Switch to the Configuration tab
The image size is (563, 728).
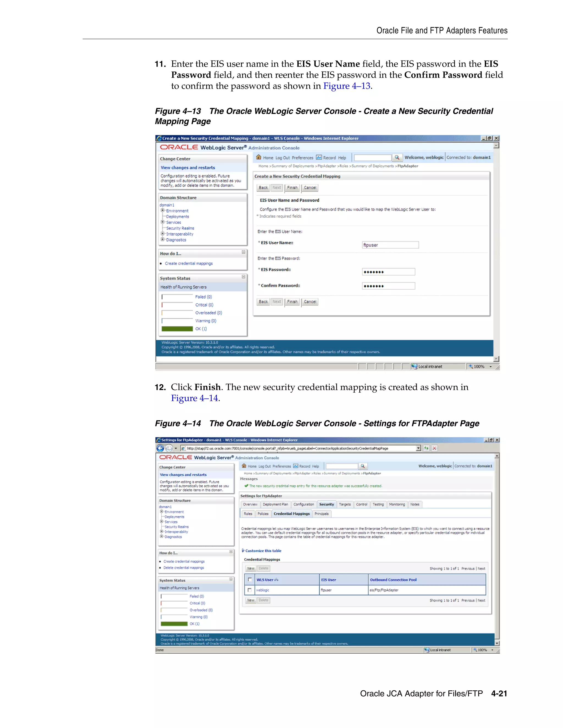coord(303,504)
